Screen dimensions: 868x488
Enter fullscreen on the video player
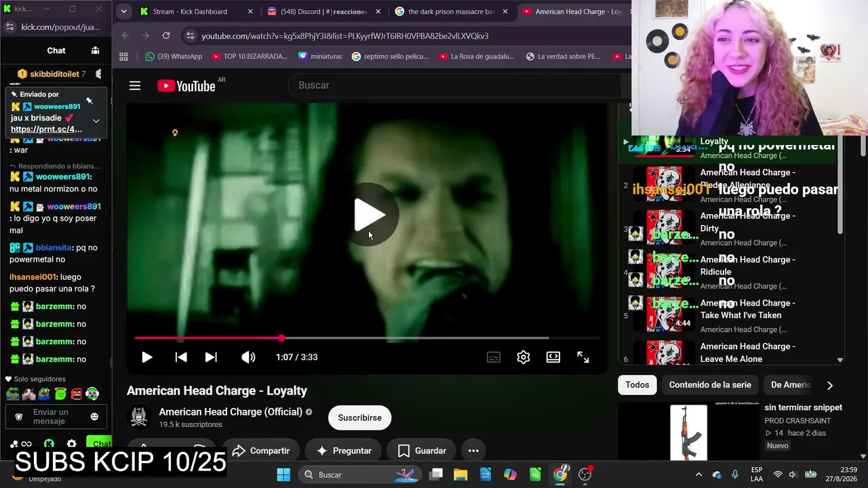tap(583, 357)
